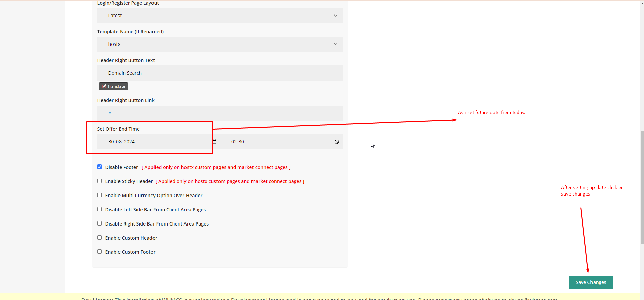Select the minutes value in offer end time
The width and height of the screenshot is (644, 300).
[x=241, y=142]
